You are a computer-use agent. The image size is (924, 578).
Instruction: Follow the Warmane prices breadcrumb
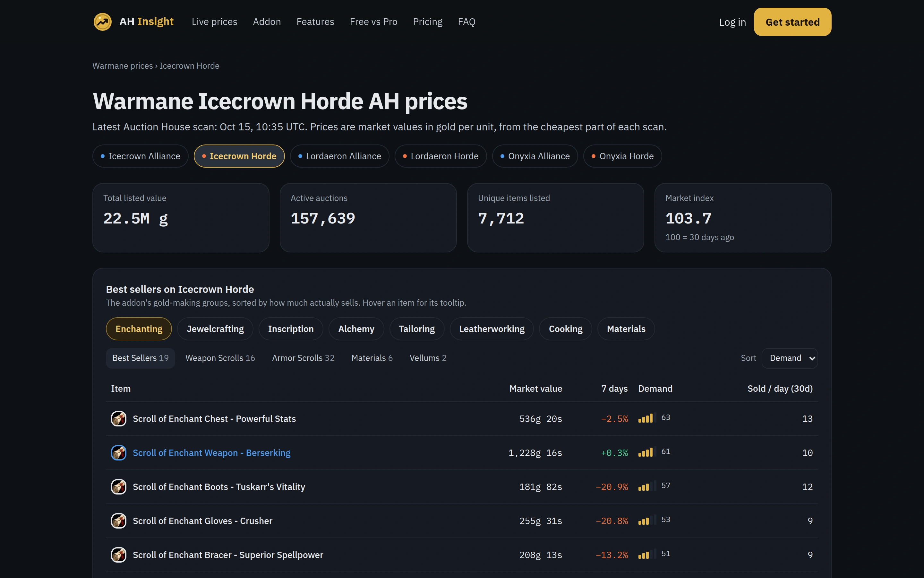(123, 66)
